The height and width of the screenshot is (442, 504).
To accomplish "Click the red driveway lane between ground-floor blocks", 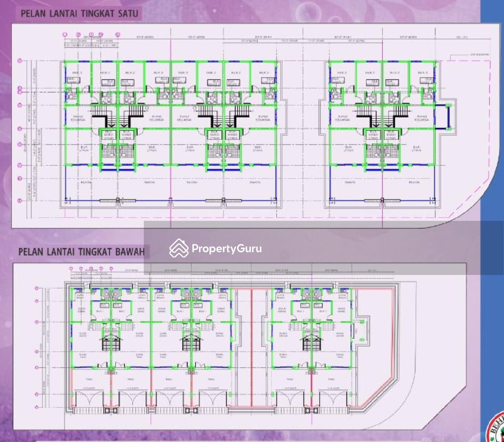I will point(251,346).
